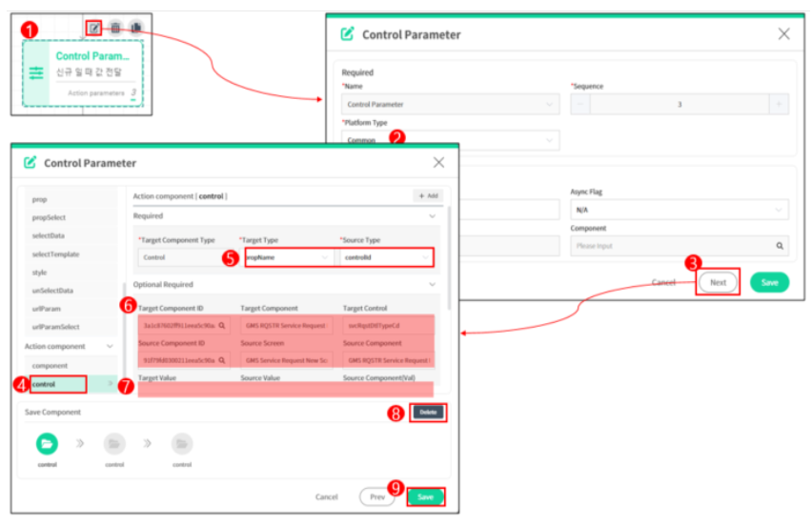Select 'component' under Action component
This screenshot has height=526, width=812.
pyautogui.click(x=71, y=366)
